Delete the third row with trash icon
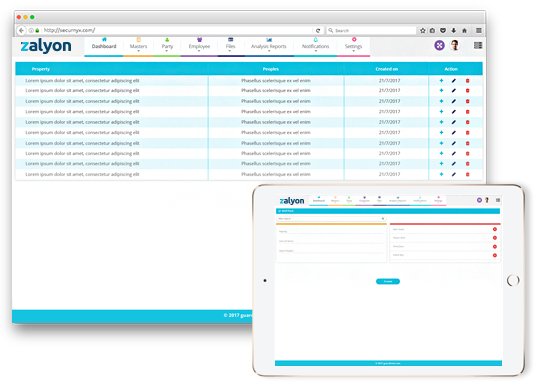Image resolution: width=537 pixels, height=386 pixels. (467, 101)
